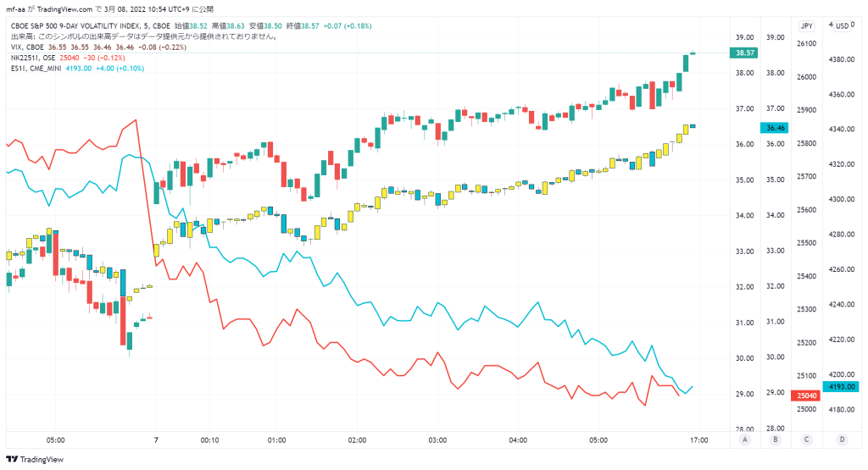Click the TradingView logo at the bottom
This screenshot has height=470, width=868.
[x=35, y=460]
